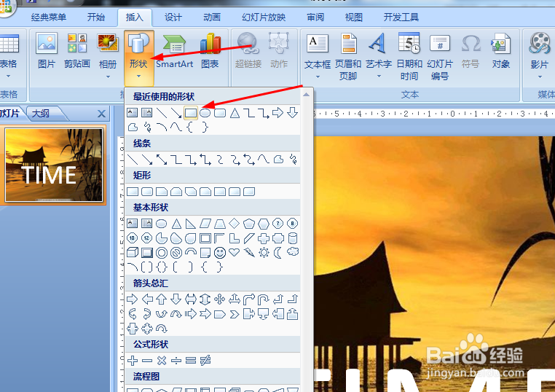Select the up arrow in 箭头总汇
This screenshot has width=555, height=392.
[x=162, y=299]
